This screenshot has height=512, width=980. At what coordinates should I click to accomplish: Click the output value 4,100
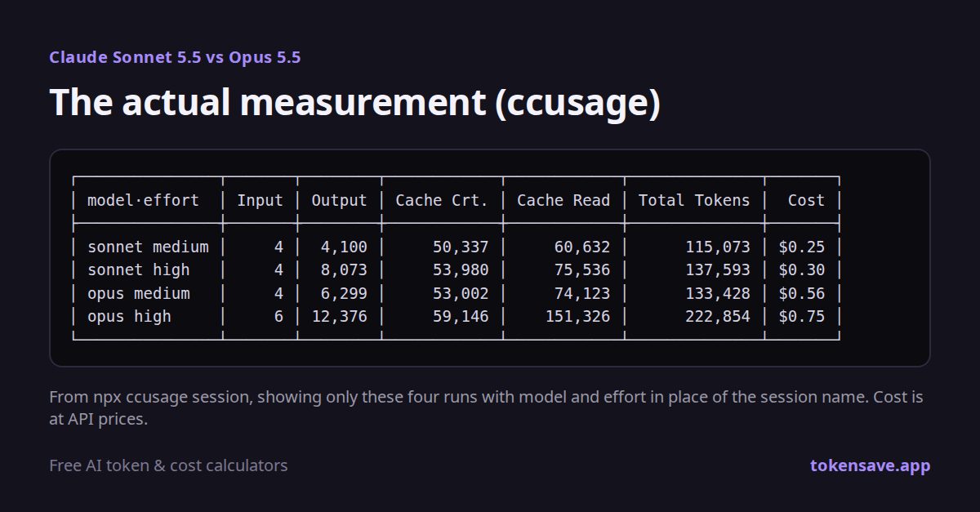[344, 247]
